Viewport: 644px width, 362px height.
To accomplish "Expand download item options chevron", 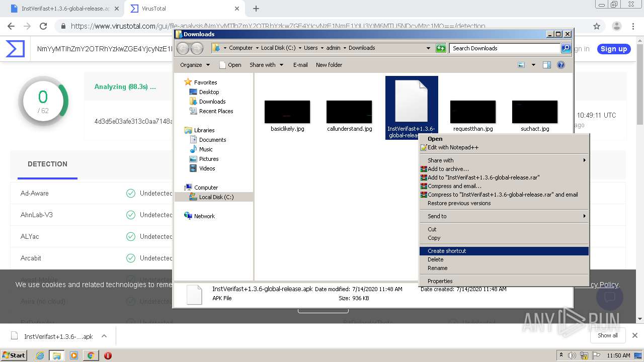I will (104, 336).
